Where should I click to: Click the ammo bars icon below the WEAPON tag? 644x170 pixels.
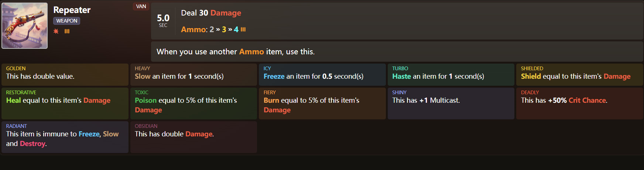tap(67, 31)
